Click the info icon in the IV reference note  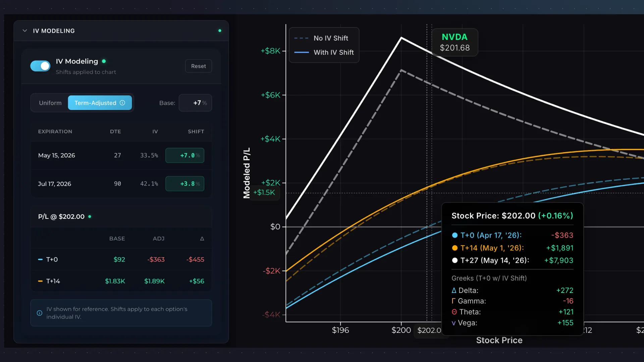coord(39,313)
